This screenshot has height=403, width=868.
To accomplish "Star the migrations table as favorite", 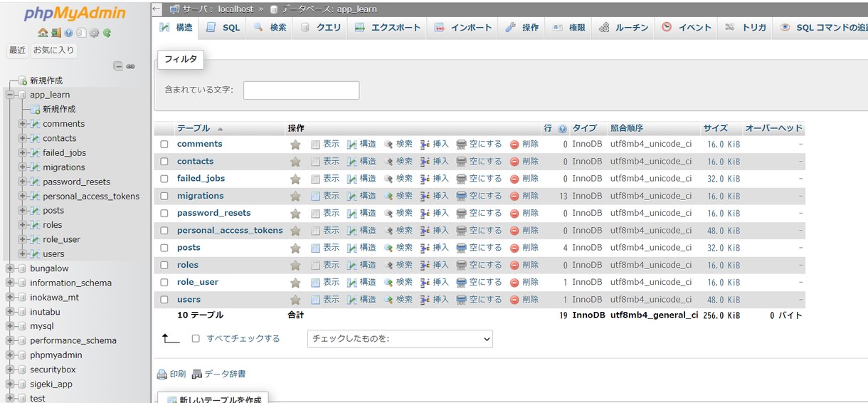I will tap(295, 197).
